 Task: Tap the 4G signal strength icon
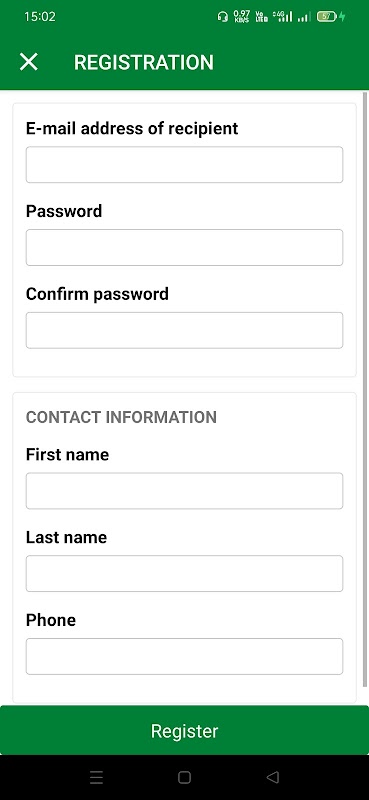click(282, 17)
